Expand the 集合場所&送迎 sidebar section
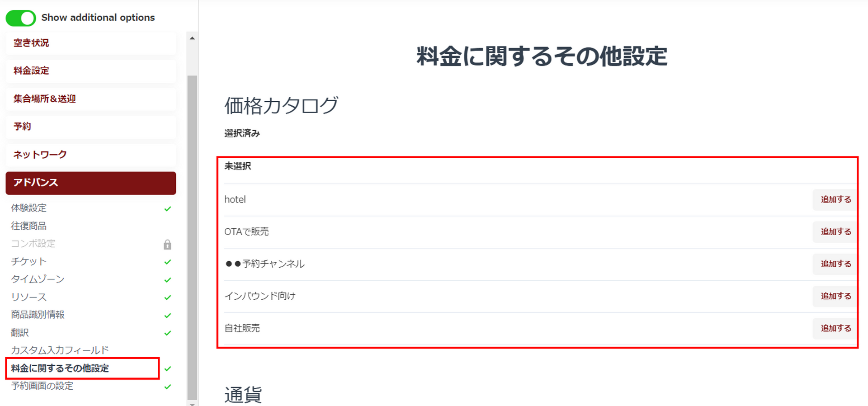The width and height of the screenshot is (868, 406). (x=90, y=99)
